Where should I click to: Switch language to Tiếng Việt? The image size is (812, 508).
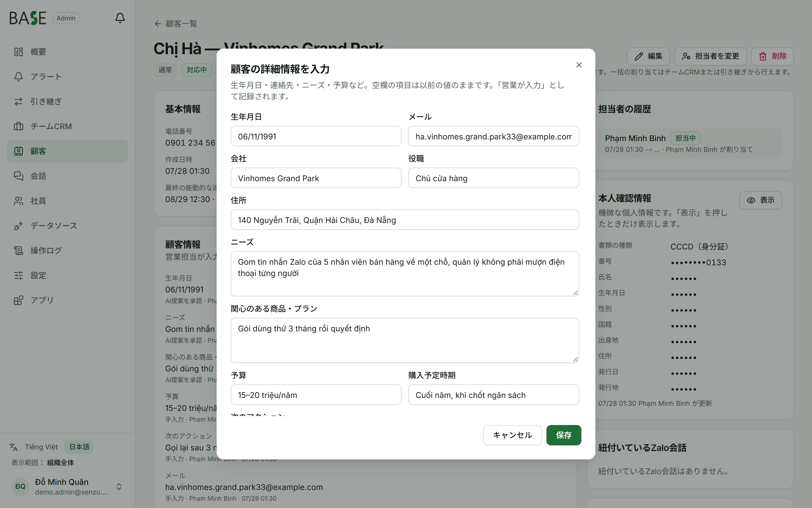coord(41,447)
